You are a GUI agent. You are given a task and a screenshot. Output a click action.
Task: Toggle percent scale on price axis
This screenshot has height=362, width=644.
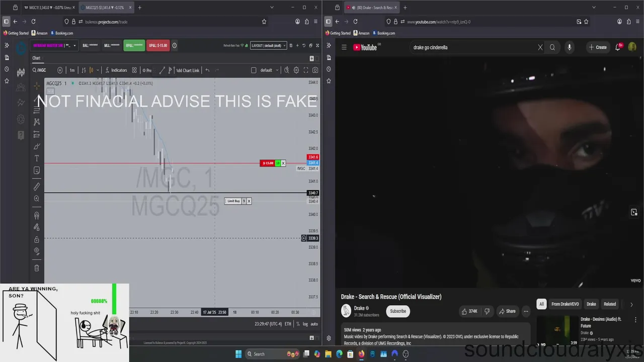coord(298,324)
